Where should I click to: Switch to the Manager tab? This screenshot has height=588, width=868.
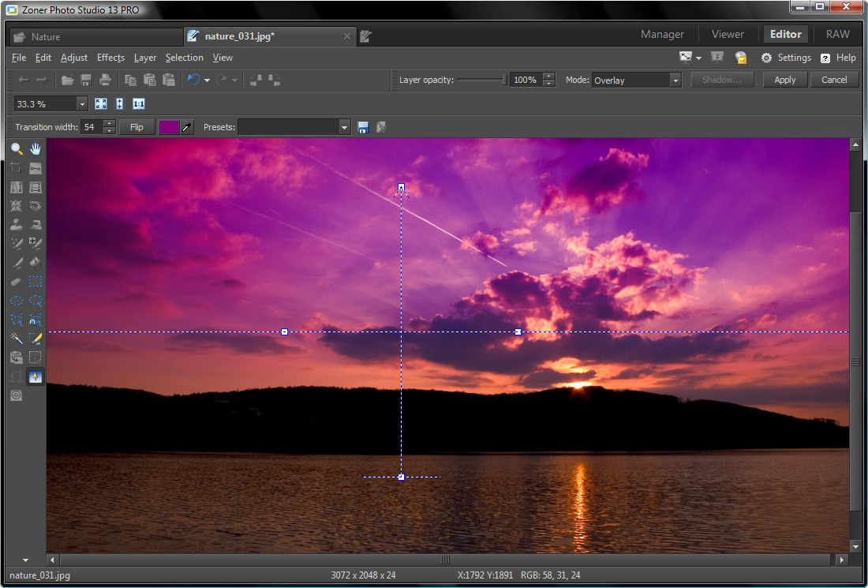click(x=662, y=34)
